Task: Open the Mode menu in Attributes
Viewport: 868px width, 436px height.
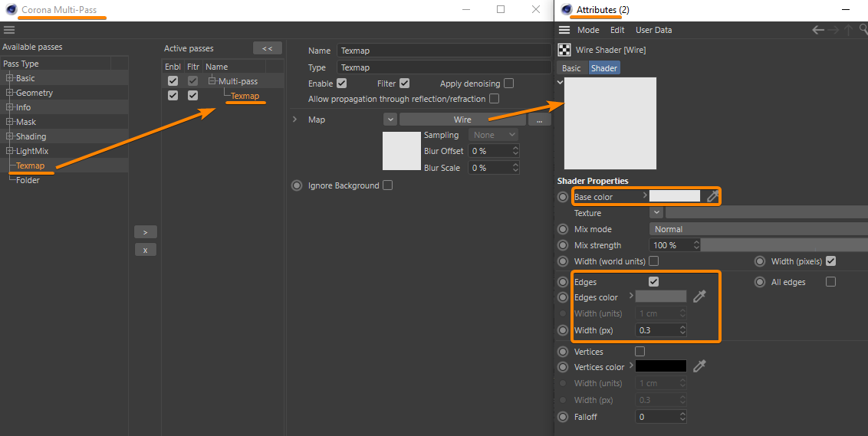Action: pos(588,30)
